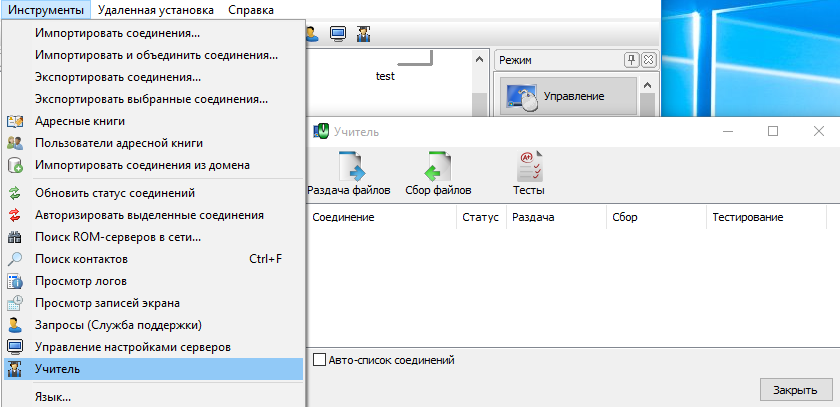840x407 pixels.
Task: Click the magnifier Поиск контактов icon
Action: tap(15, 259)
